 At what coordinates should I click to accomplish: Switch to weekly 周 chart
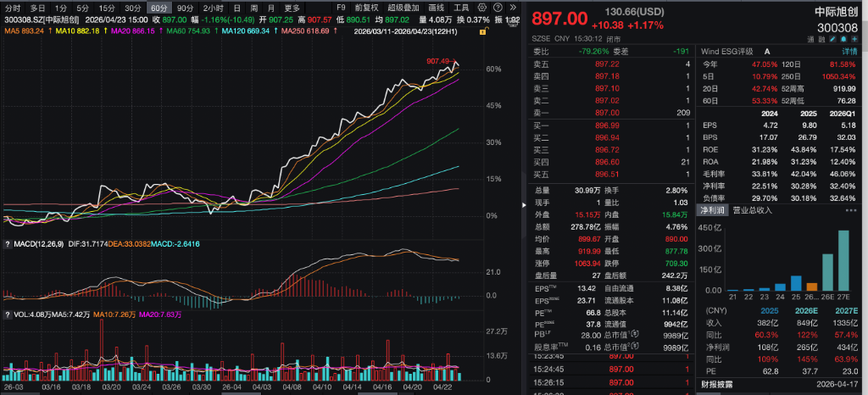[253, 8]
